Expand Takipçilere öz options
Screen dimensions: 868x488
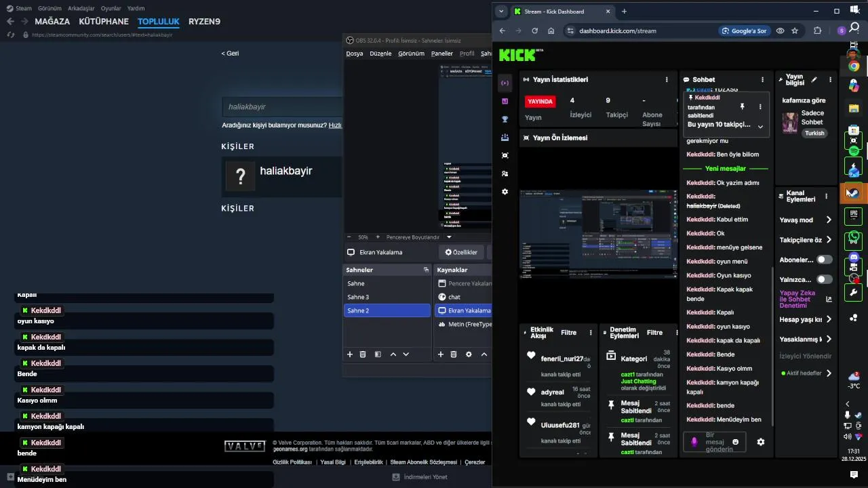pos(829,240)
